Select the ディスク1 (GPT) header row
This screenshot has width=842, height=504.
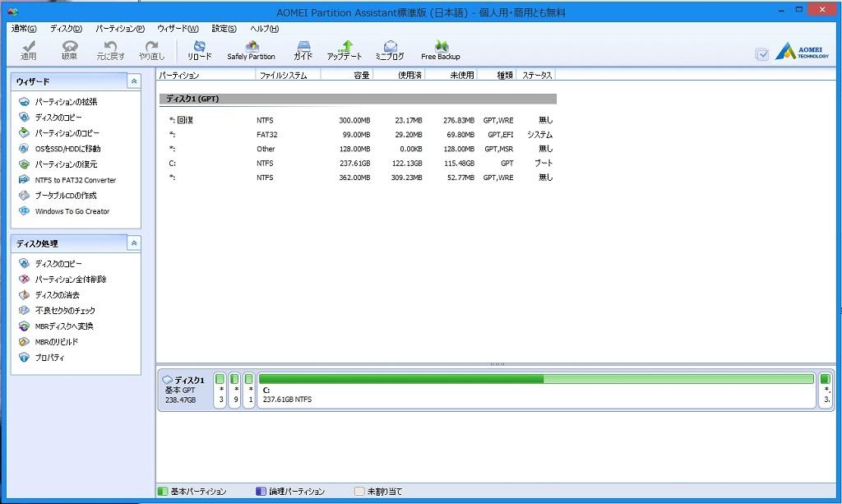(358, 99)
